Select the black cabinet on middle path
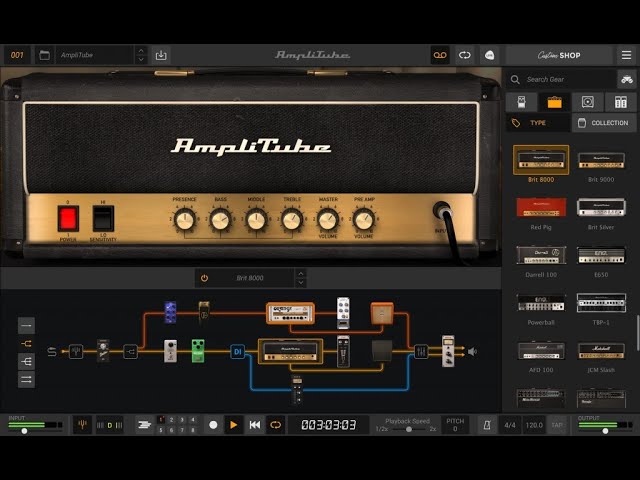 382,351
